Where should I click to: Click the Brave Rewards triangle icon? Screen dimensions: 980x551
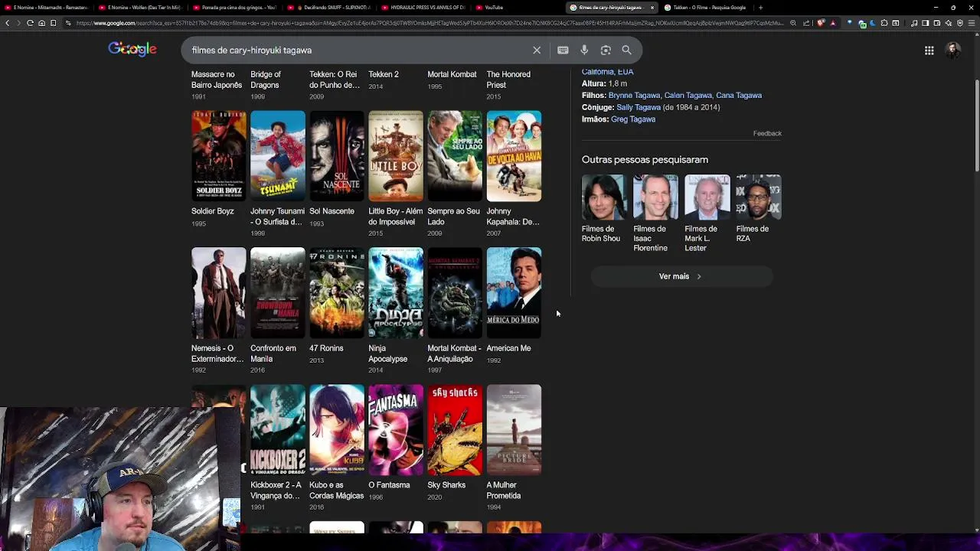[832, 23]
